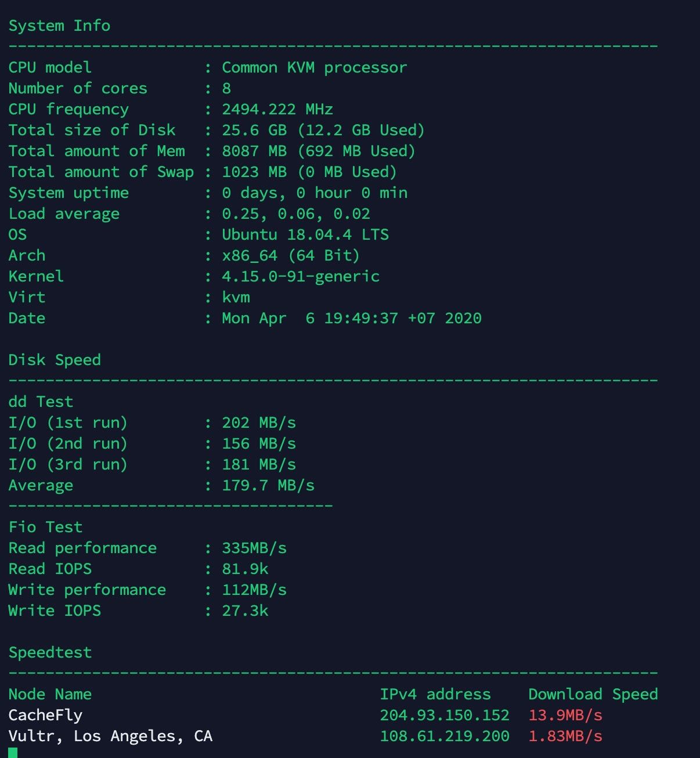Click the kernel version 4.15.0-91-generic
This screenshot has height=758, width=700.
click(x=301, y=277)
